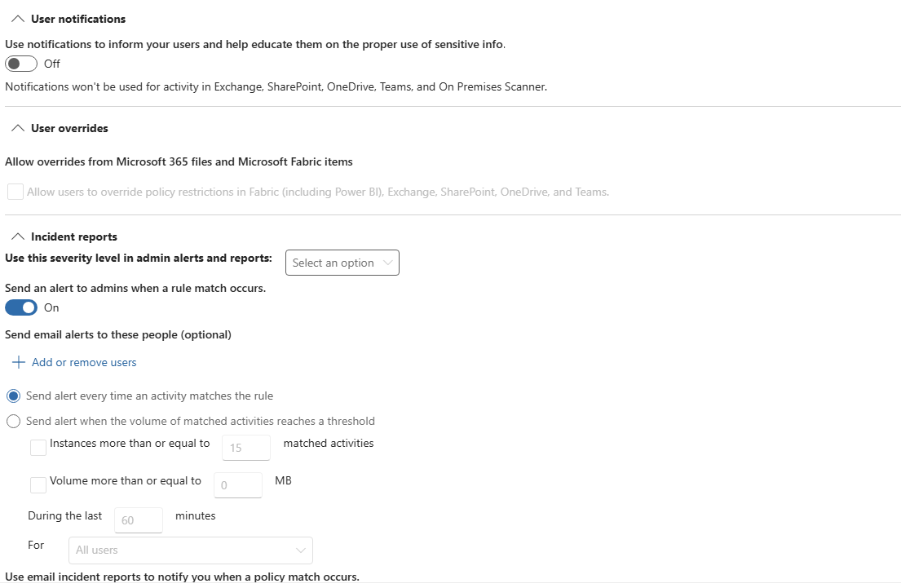The width and height of the screenshot is (901, 588).
Task: Open the All users dropdown
Action: 191,550
